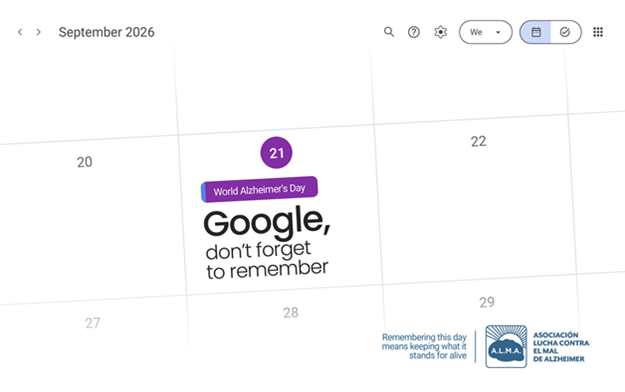Open the Google apps grid icon
The image size is (625, 392).
[x=598, y=32]
